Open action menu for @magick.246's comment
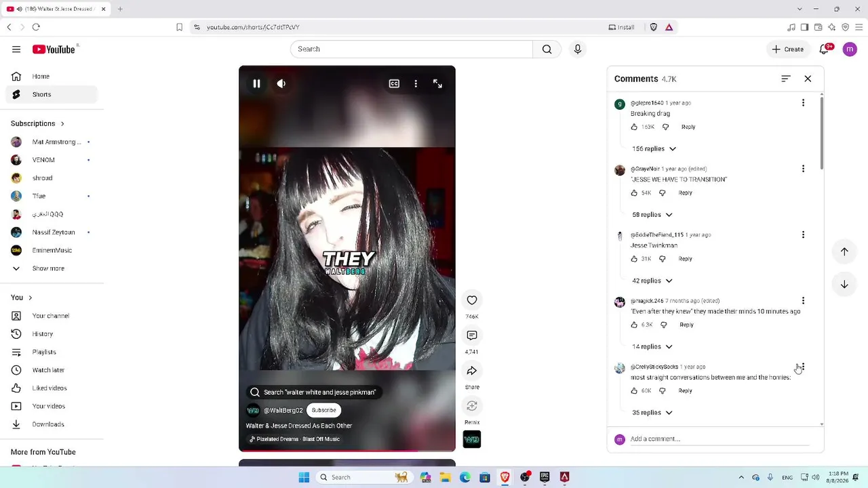Viewport: 868px width, 488px height. (x=803, y=300)
